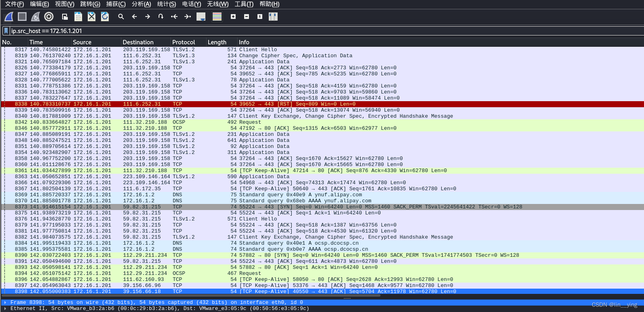Stop the running packet capture
This screenshot has width=644, height=312.
[22, 17]
